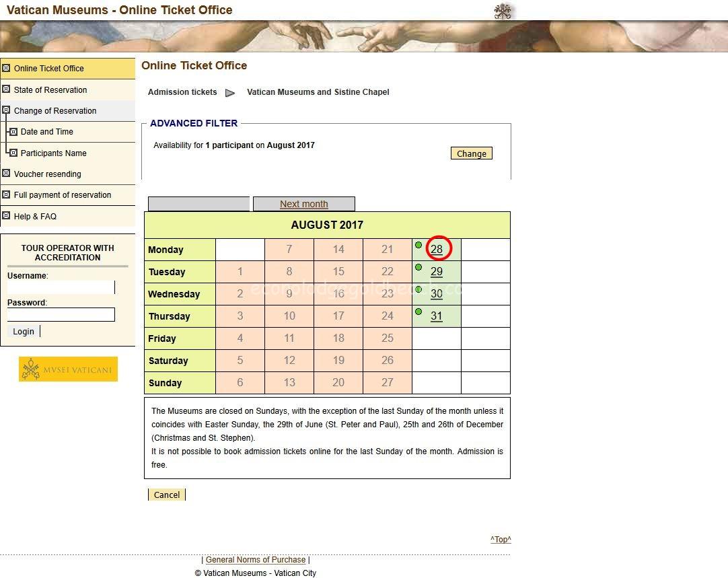Screen dimensions: 728x578
Task: Select August 28 date link
Action: [437, 250]
